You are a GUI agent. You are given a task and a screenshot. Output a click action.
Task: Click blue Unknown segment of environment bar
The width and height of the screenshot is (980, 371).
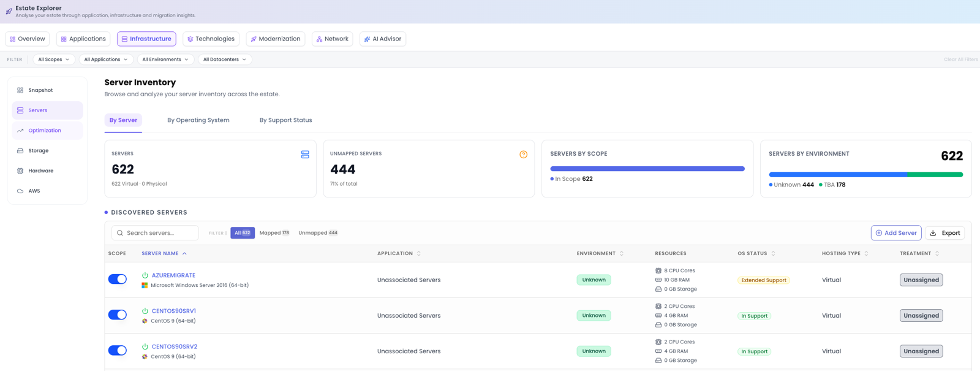838,175
